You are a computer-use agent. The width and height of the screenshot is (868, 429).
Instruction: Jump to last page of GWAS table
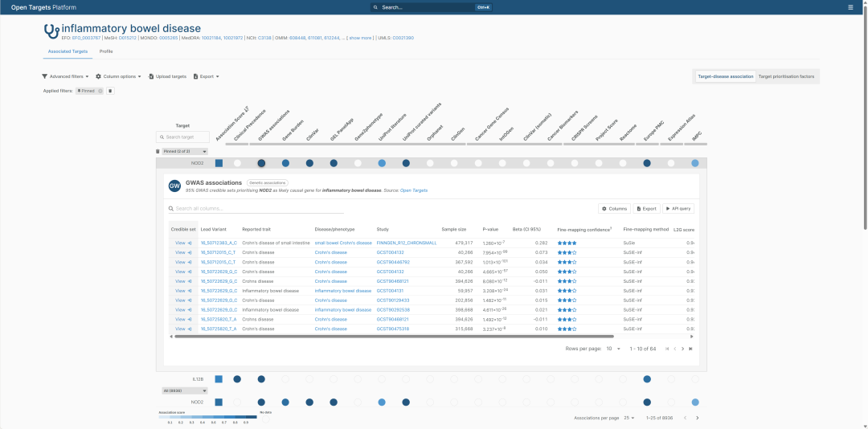690,349
